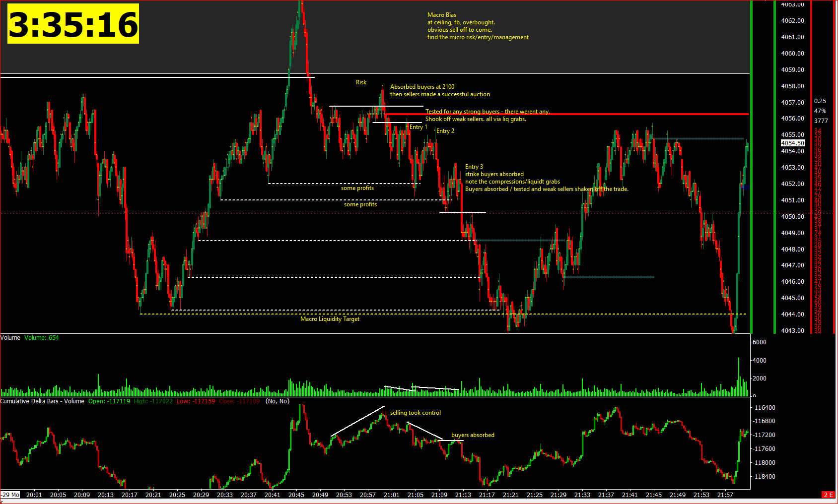
Task: Click the -117200 delta axis label
Action: (x=764, y=435)
